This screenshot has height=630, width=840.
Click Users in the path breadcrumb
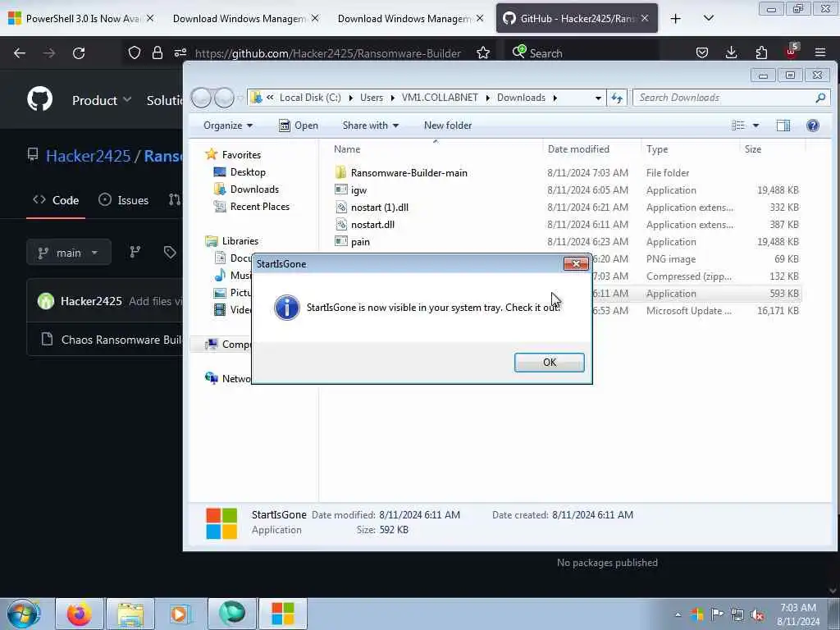372,98
